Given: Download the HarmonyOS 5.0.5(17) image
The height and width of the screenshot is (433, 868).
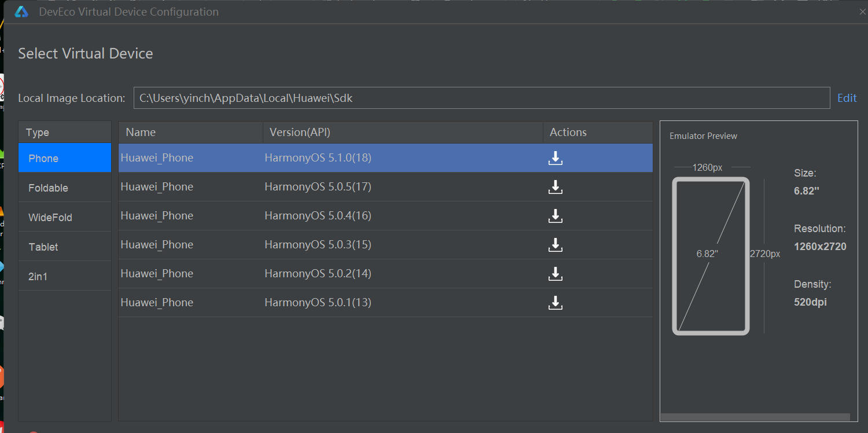Looking at the screenshot, I should (x=556, y=187).
